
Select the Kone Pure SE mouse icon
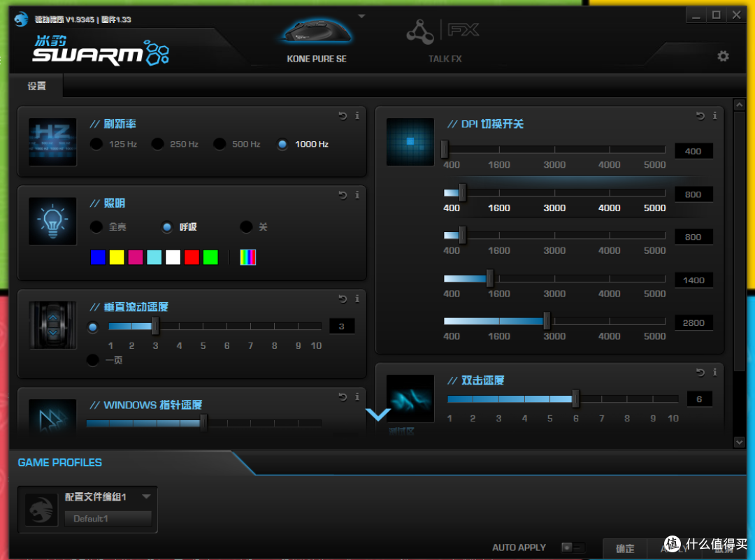tap(318, 32)
